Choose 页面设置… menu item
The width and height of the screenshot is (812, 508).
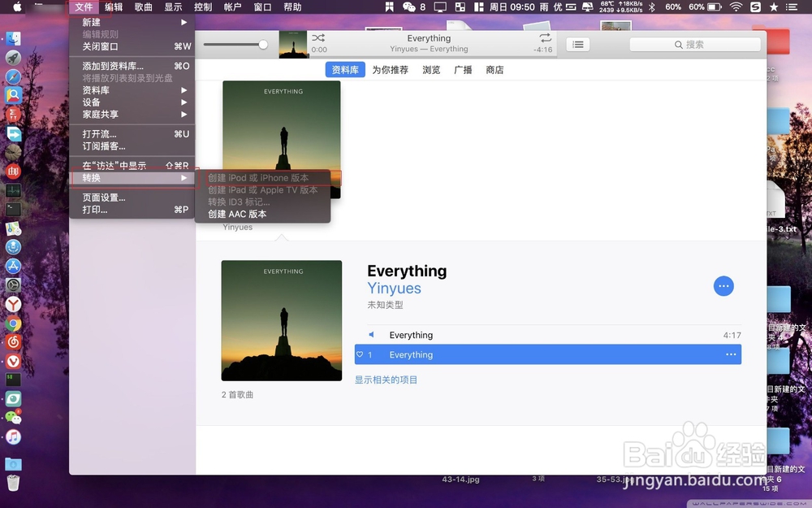tap(132, 198)
